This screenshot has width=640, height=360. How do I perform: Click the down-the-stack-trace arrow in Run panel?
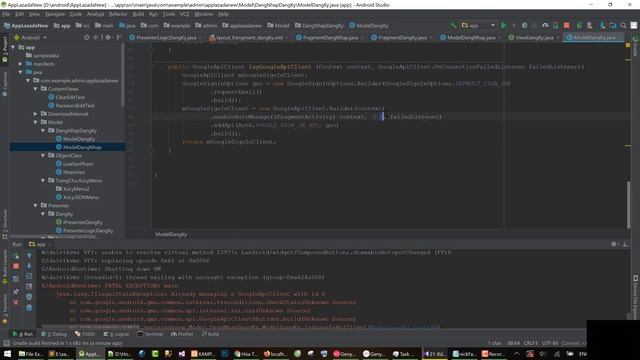29,266
